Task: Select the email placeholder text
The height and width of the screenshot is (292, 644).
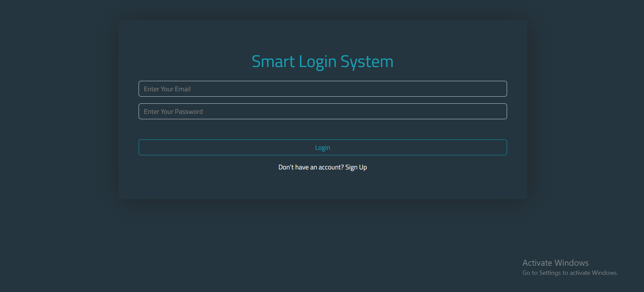Action: tap(167, 89)
